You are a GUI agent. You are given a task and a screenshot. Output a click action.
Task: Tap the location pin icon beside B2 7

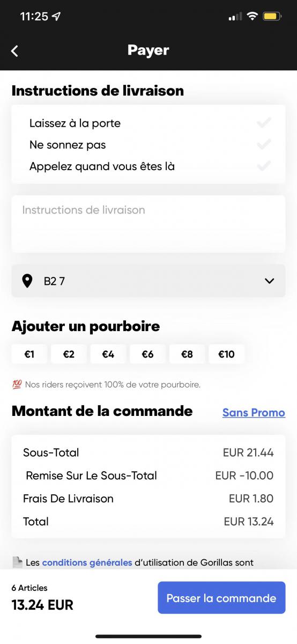[27, 281]
